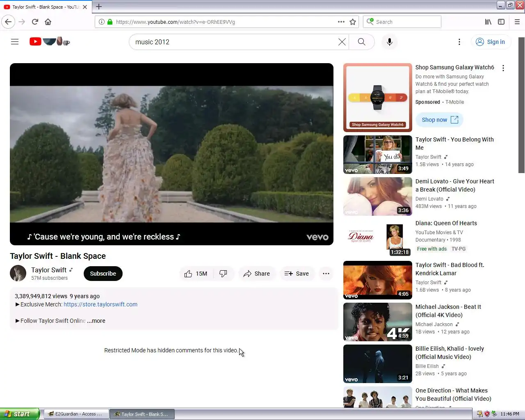Open the browser home page

coord(48,22)
